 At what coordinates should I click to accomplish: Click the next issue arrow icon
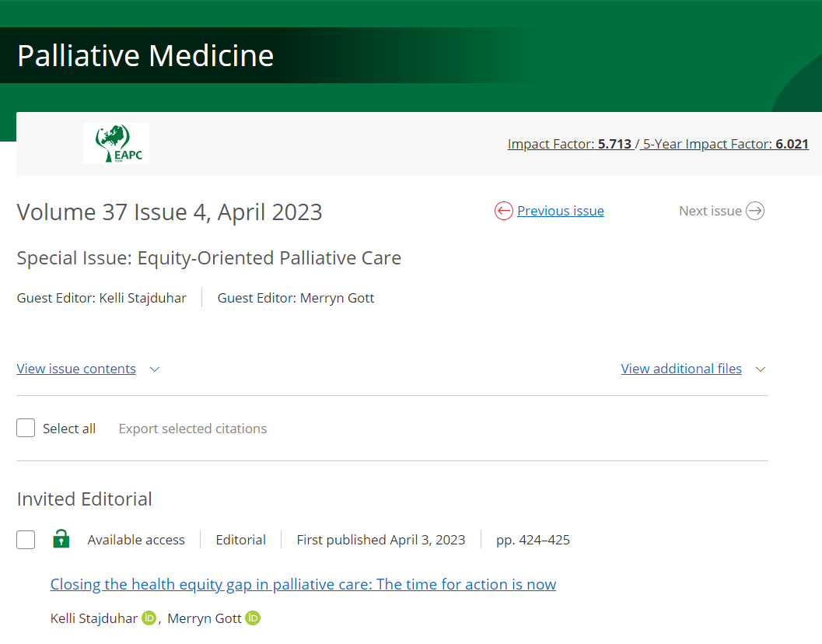[x=755, y=211]
